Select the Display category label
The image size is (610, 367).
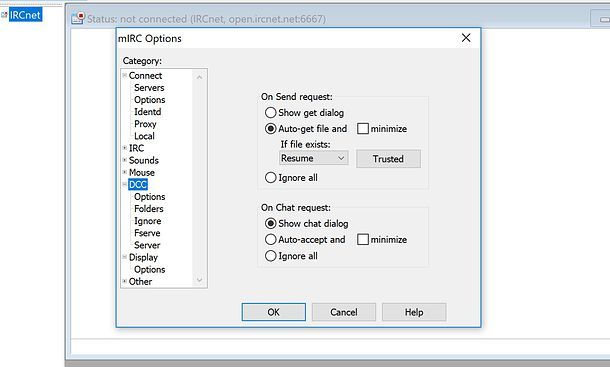click(x=143, y=257)
